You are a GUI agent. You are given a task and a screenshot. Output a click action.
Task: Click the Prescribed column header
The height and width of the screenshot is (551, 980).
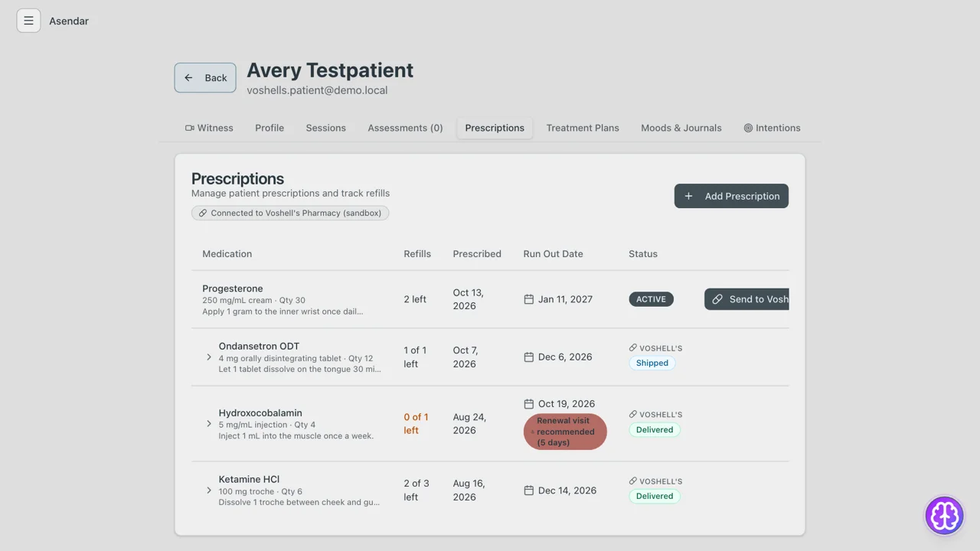point(477,254)
